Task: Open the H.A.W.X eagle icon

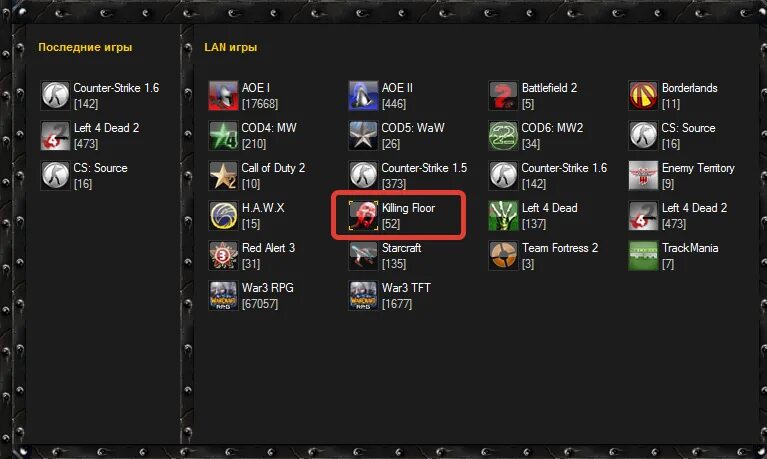Action: tap(223, 215)
